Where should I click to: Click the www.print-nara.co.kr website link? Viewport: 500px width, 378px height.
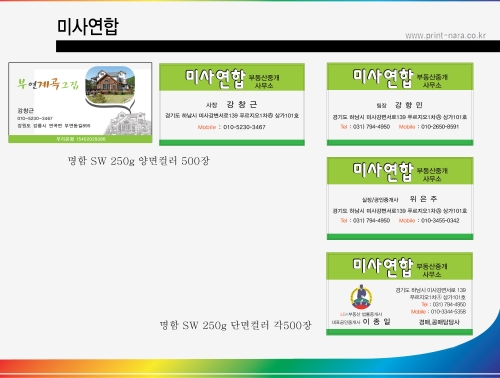(445, 35)
